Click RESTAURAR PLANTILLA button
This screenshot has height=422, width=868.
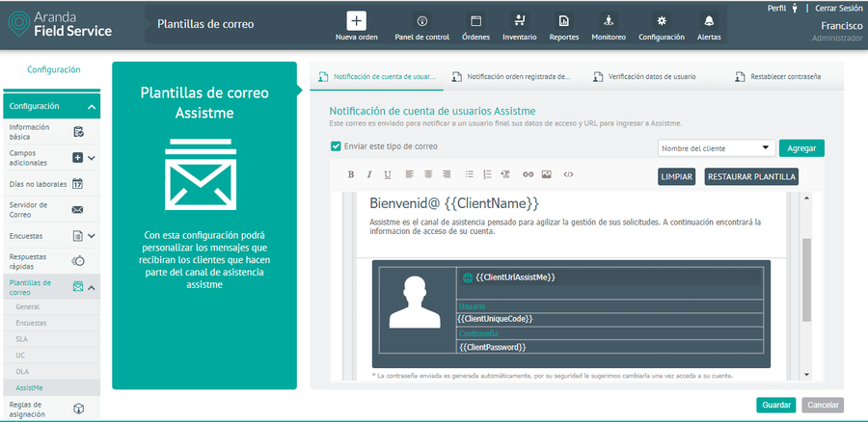[x=751, y=177]
